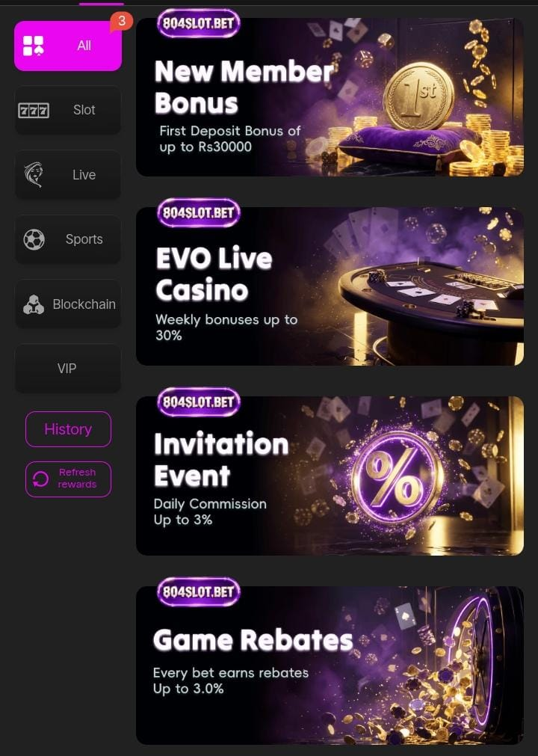Click the 804SLOT.BET logo above New Member Bonus
The width and height of the screenshot is (538, 756).
[x=199, y=23]
